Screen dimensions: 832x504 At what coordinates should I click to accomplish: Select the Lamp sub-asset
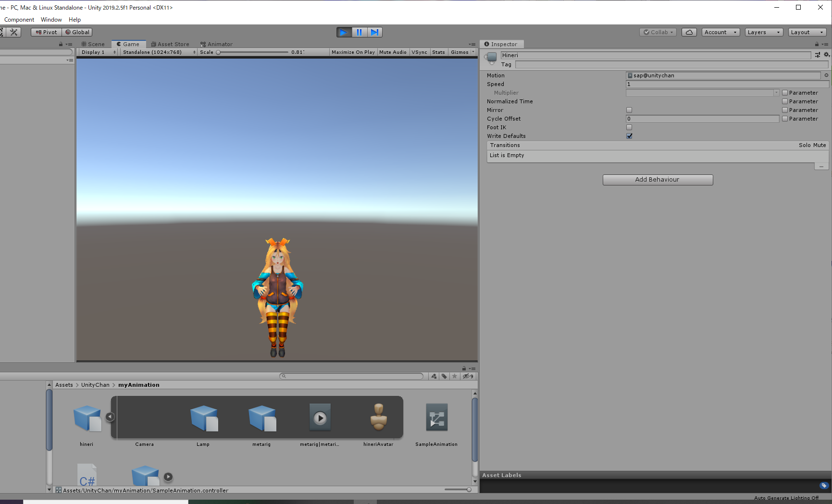pyautogui.click(x=204, y=418)
